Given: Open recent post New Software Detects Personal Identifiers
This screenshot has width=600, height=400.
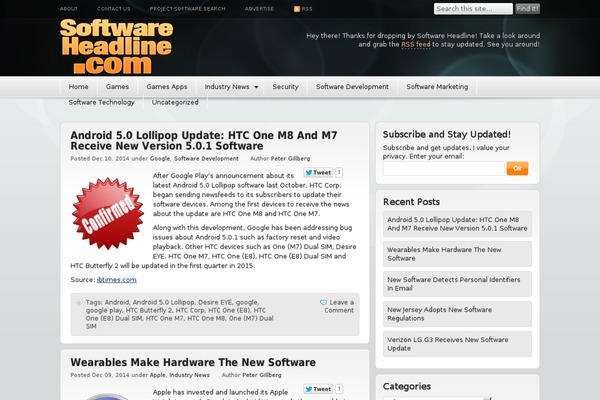Looking at the screenshot, I should [x=457, y=284].
